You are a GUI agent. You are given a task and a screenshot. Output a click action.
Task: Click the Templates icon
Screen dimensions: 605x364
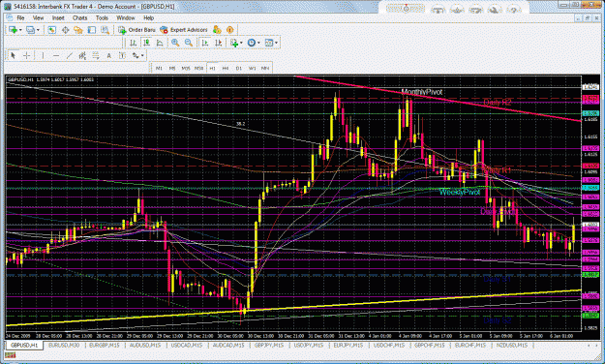pos(269,43)
